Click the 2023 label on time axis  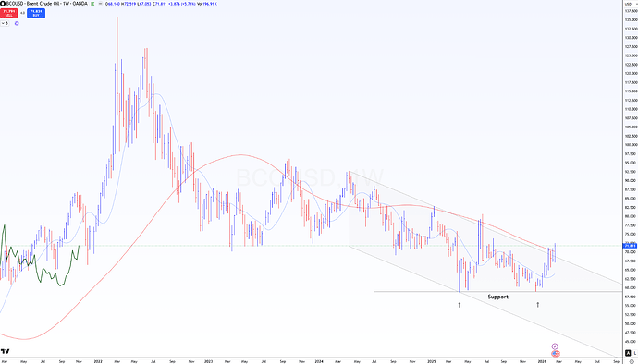[x=208, y=361]
